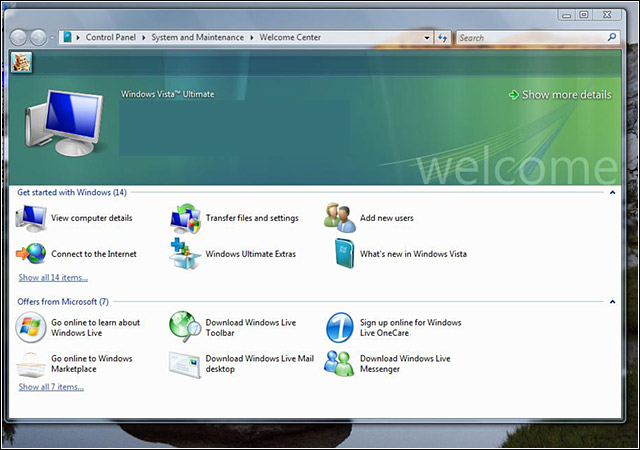The width and height of the screenshot is (640, 450).
Task: Click Connect to the Internet label
Action: [x=94, y=254]
